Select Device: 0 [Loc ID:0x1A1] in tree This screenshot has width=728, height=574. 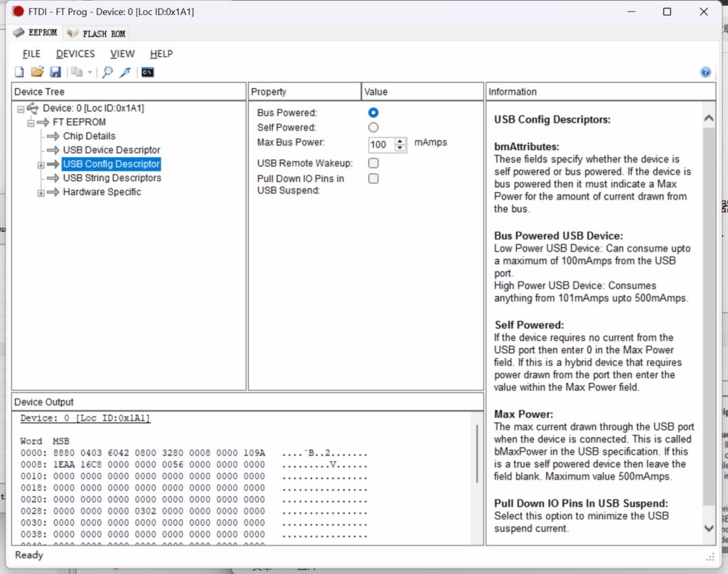[93, 108]
